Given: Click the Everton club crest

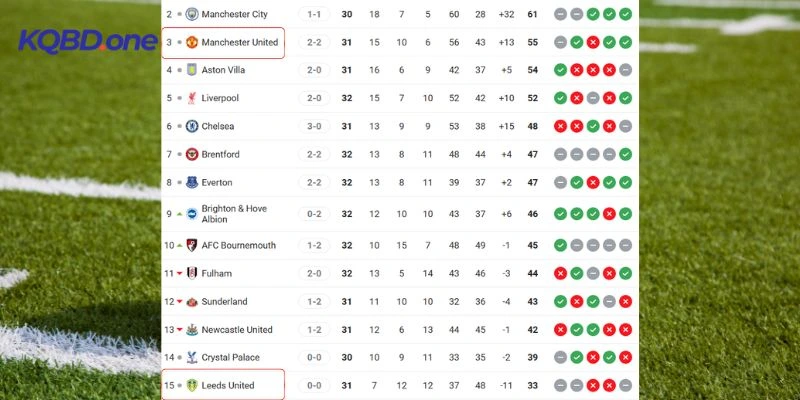Looking at the screenshot, I should [x=192, y=182].
